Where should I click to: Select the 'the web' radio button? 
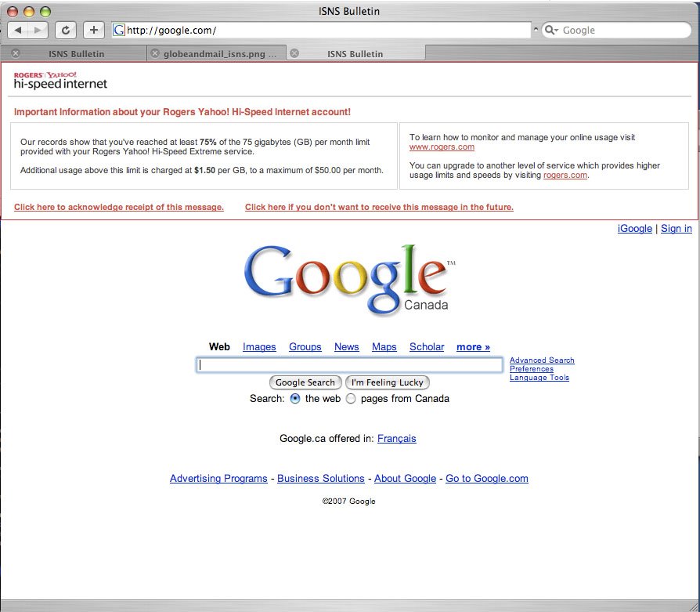point(294,399)
